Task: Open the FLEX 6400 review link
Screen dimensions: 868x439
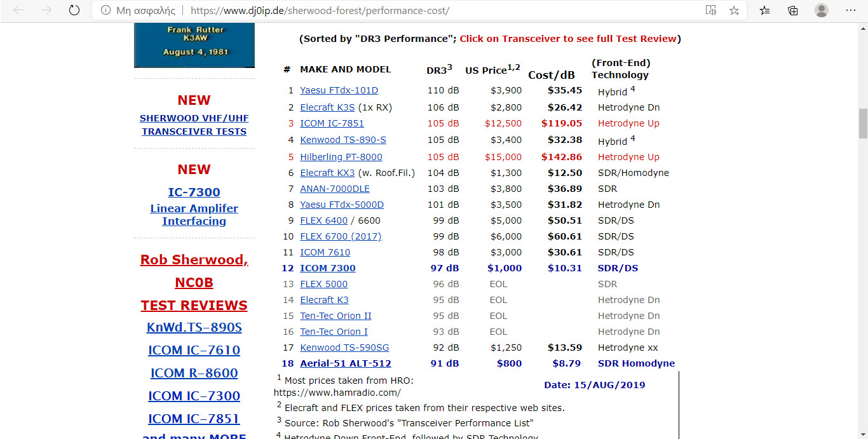Action: 323,220
